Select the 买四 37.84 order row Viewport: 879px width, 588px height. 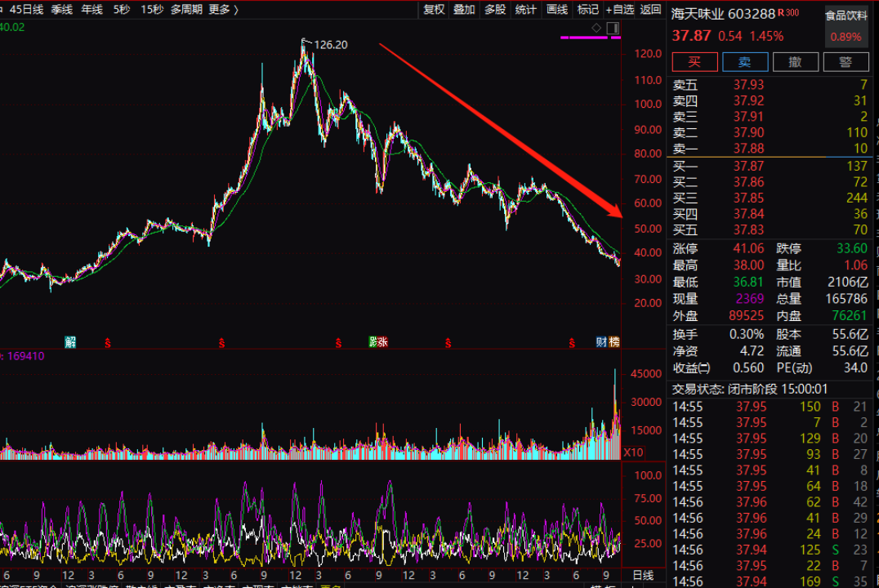coord(770,214)
